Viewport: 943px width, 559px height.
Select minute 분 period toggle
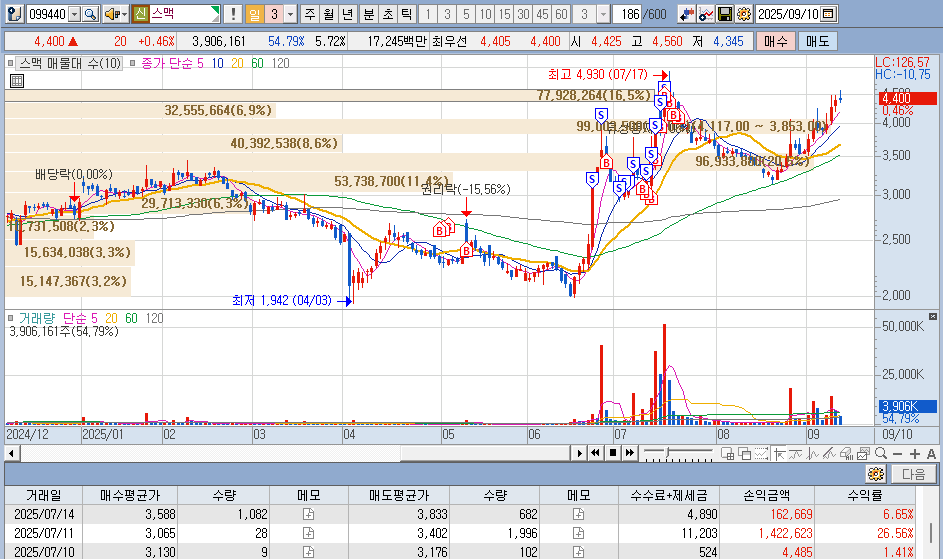(369, 14)
